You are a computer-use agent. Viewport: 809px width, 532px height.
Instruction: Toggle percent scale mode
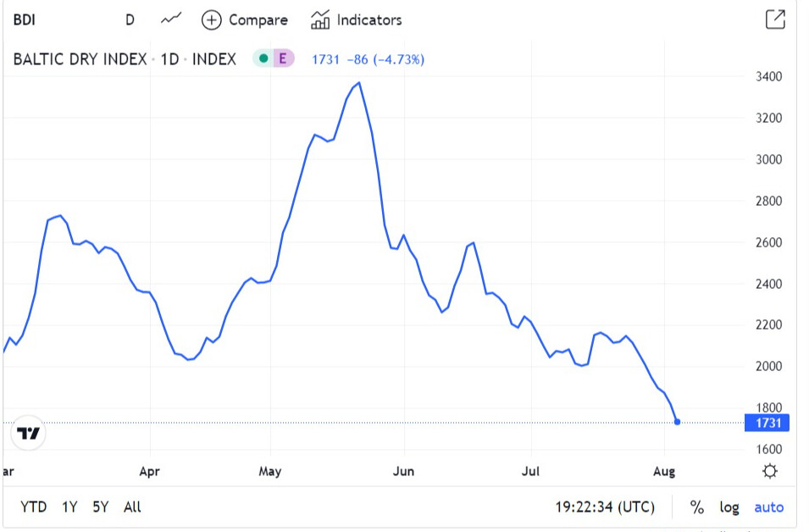pyautogui.click(x=696, y=507)
